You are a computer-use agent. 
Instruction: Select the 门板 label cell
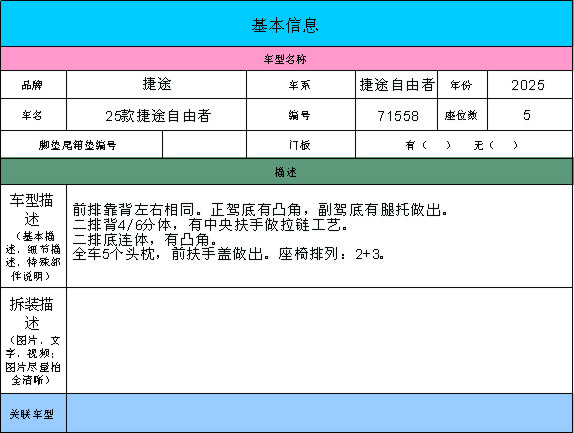301,145
